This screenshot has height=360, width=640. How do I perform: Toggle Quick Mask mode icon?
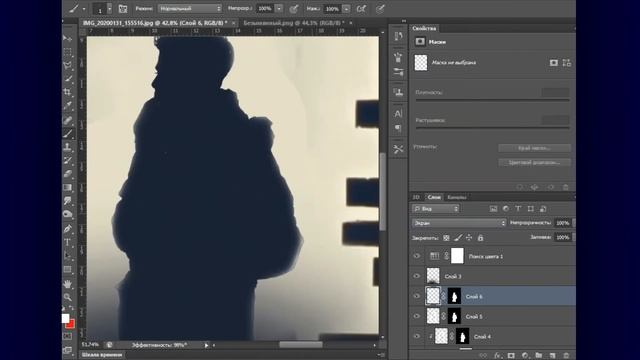[67, 336]
